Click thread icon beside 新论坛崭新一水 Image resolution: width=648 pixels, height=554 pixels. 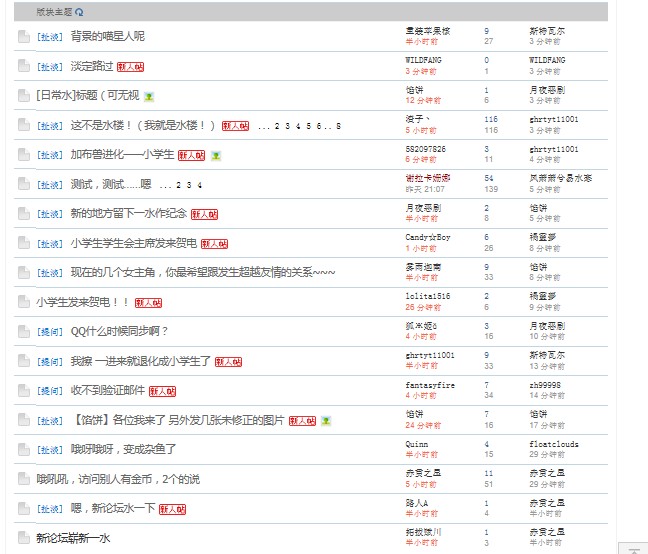coord(24,538)
